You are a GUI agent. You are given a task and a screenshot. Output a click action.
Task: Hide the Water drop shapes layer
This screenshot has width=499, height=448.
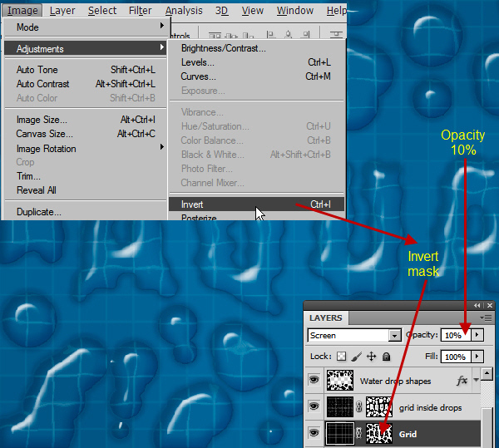click(x=314, y=381)
